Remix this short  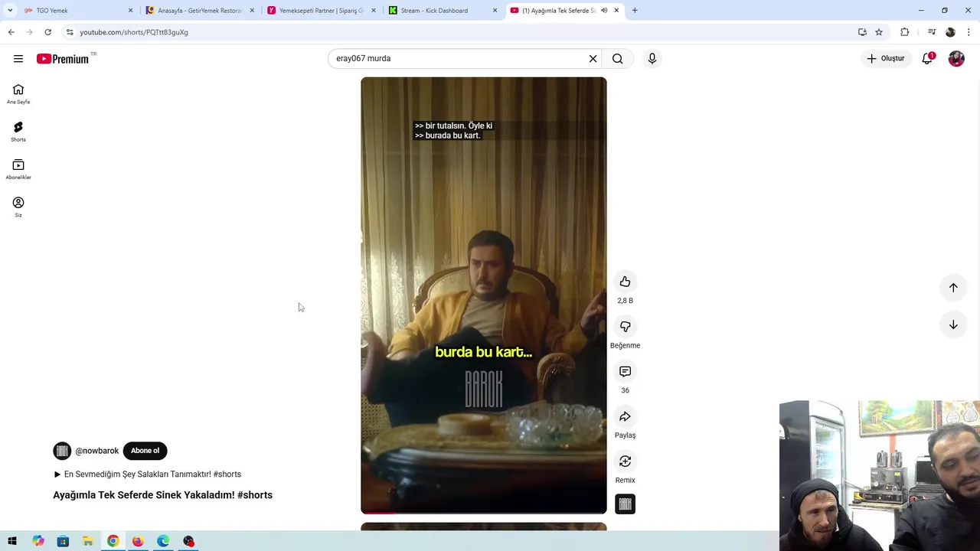[x=625, y=461]
